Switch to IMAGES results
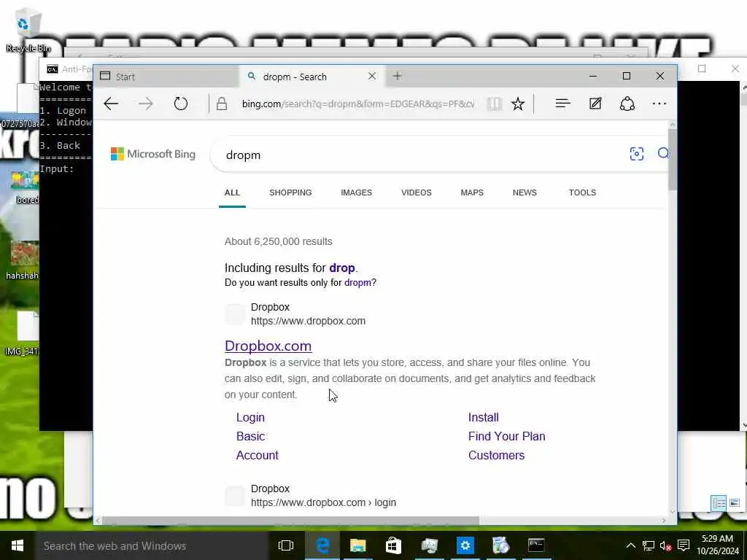The width and height of the screenshot is (747, 560). 356,192
